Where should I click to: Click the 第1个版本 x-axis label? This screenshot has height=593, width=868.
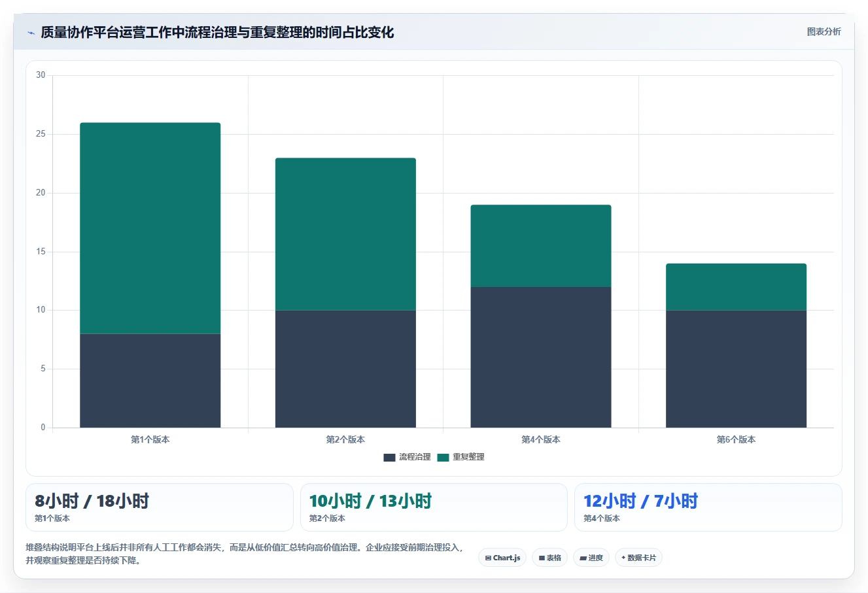[x=150, y=439]
